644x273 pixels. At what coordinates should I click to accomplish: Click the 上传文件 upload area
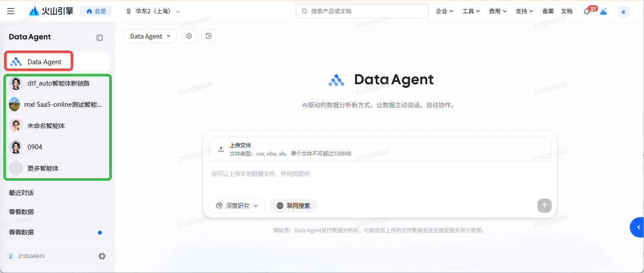(380, 149)
